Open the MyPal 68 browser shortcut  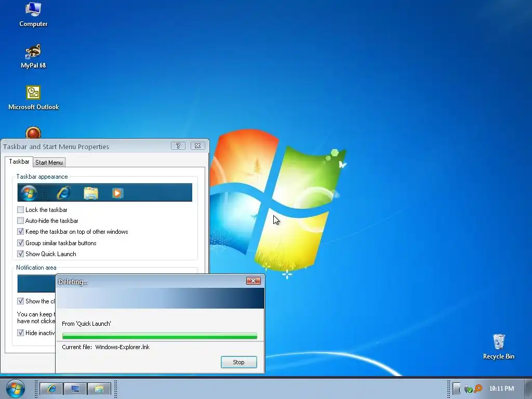(x=33, y=56)
